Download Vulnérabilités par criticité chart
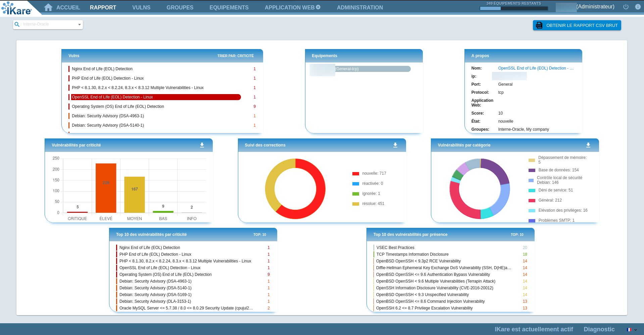Image resolution: width=644 pixels, height=335 pixels. pos(202,145)
